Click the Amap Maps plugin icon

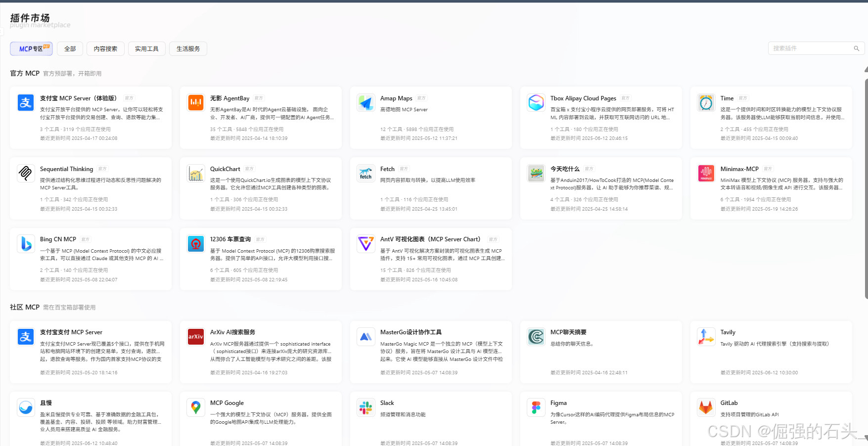tap(366, 103)
